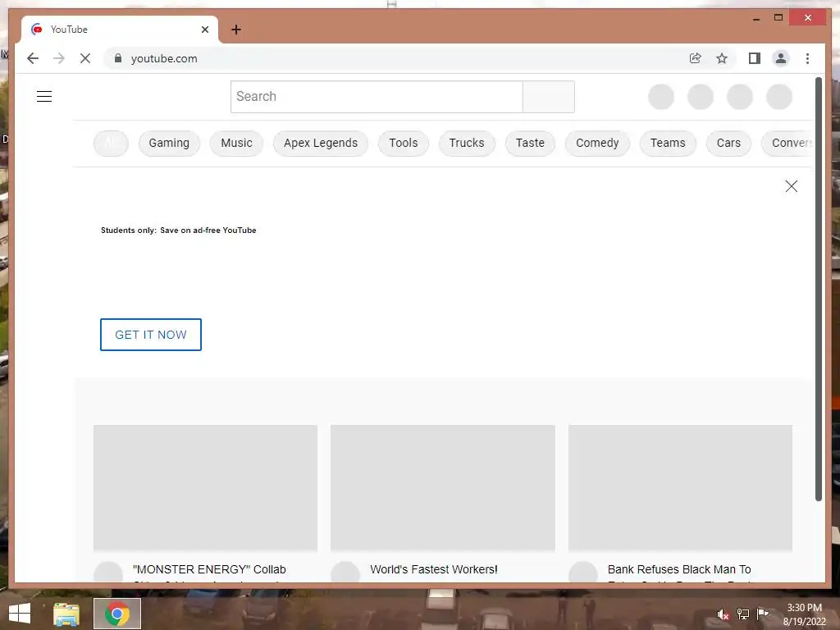Filter by the Teams chip
The height and width of the screenshot is (630, 840).
pos(668,143)
